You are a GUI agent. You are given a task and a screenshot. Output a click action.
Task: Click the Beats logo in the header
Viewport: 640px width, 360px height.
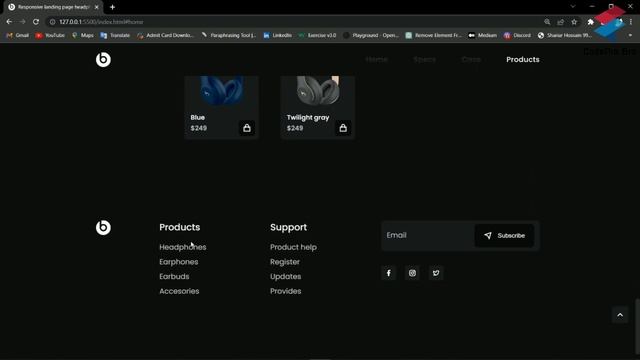coord(103,60)
